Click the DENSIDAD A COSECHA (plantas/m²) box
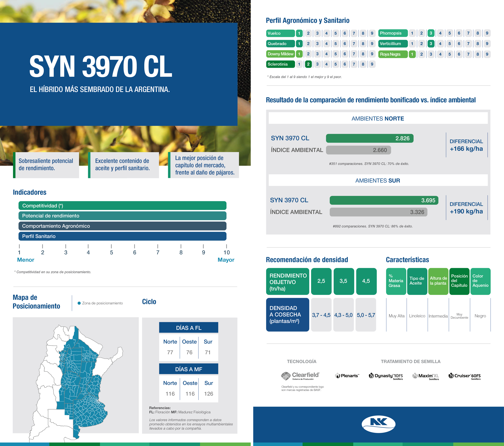This screenshot has width=504, height=446. tap(287, 315)
